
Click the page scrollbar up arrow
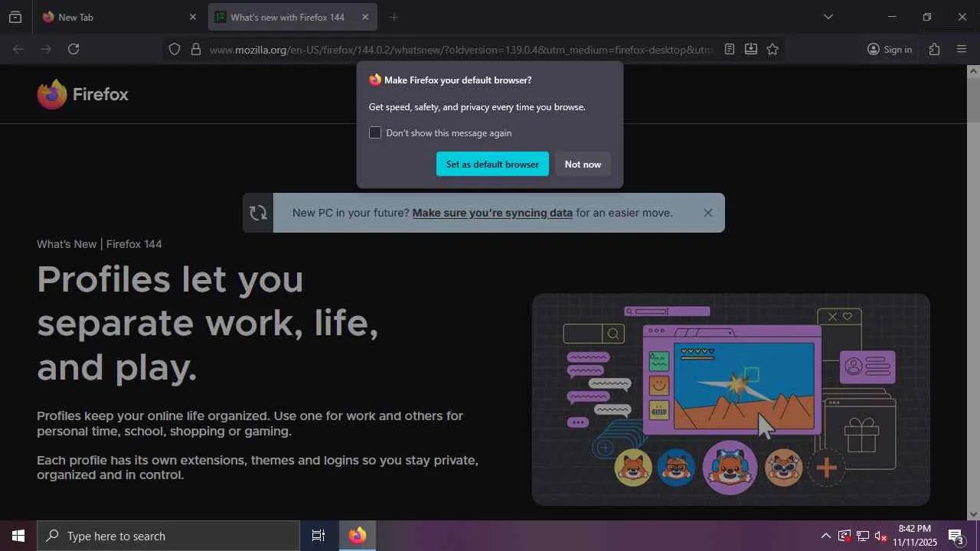point(973,71)
